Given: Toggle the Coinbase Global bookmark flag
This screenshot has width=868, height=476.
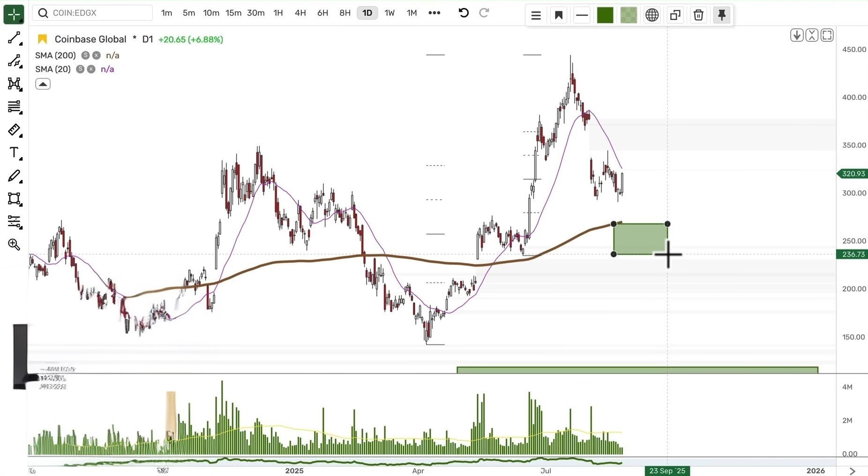Looking at the screenshot, I should click(x=43, y=39).
